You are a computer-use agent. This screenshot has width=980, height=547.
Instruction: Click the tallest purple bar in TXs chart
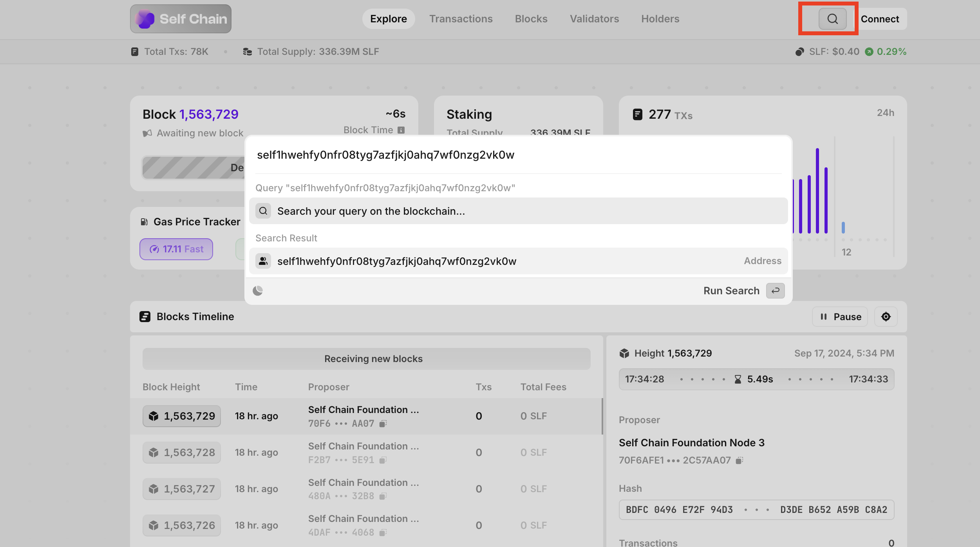pyautogui.click(x=817, y=191)
